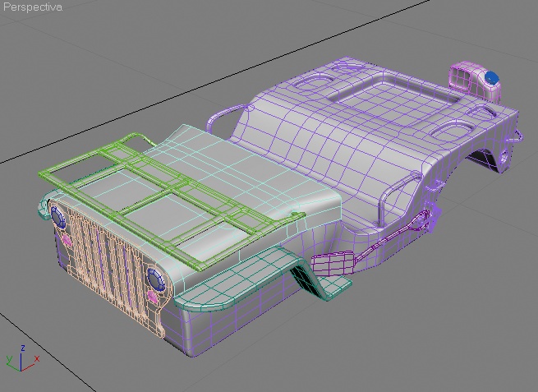Pick the blue cap on the rear jerrycan

(492, 77)
